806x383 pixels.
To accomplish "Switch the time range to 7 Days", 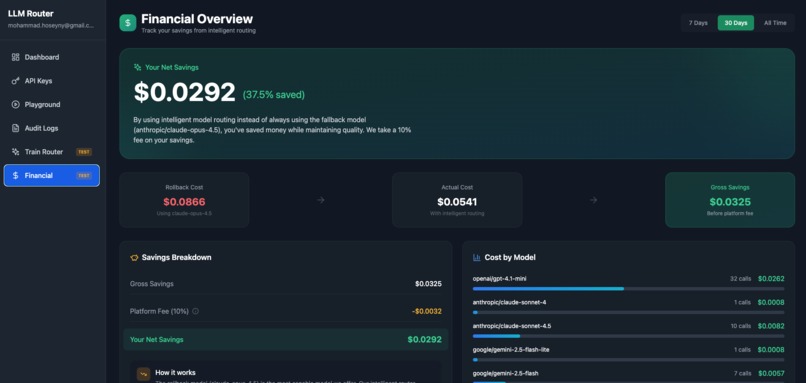I will [698, 23].
